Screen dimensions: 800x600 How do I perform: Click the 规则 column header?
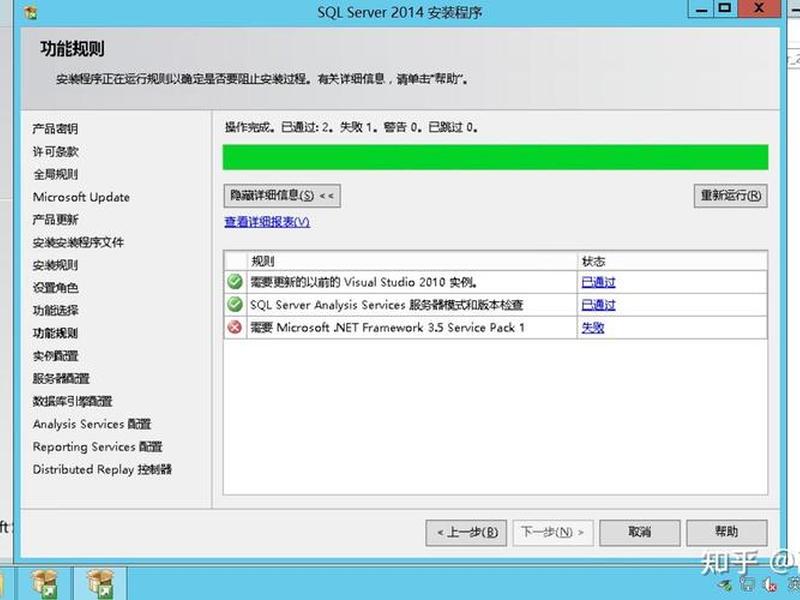[262, 261]
